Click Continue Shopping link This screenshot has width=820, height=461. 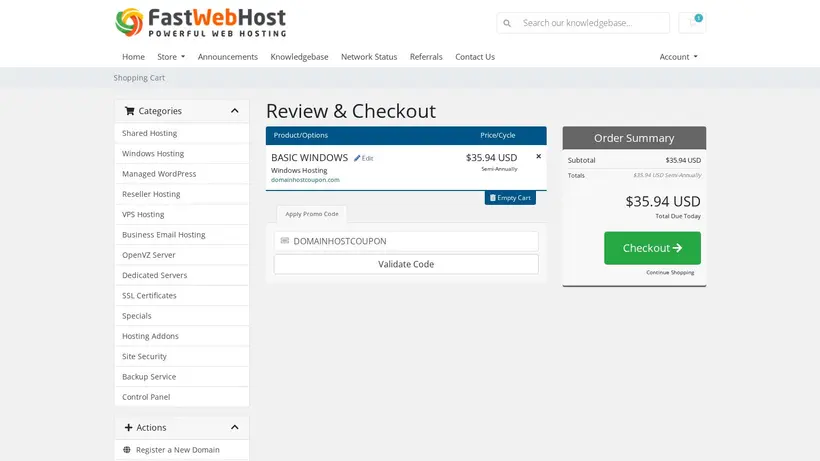(x=670, y=272)
